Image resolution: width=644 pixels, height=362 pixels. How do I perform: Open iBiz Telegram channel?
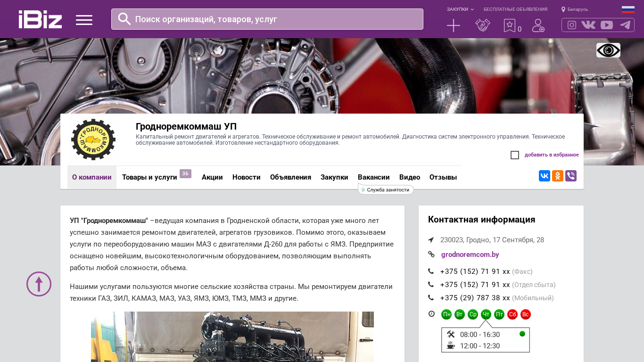pos(625,25)
